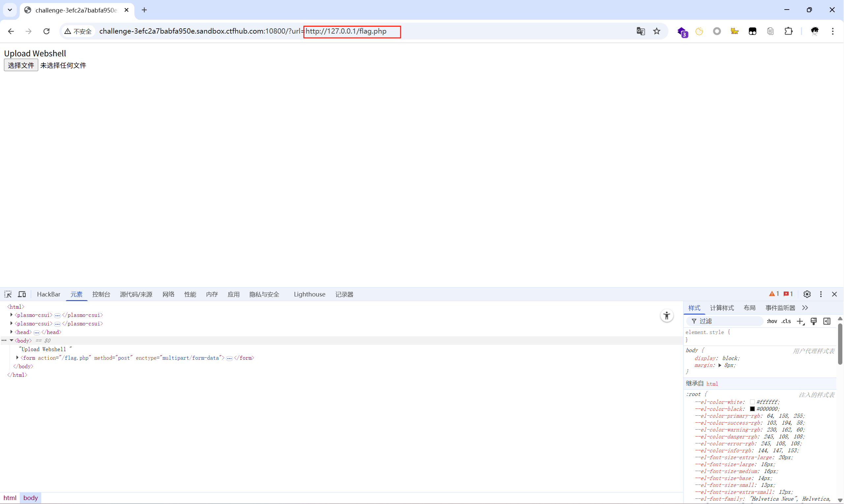Open the 网络 network tab
844x504 pixels.
pyautogui.click(x=168, y=294)
